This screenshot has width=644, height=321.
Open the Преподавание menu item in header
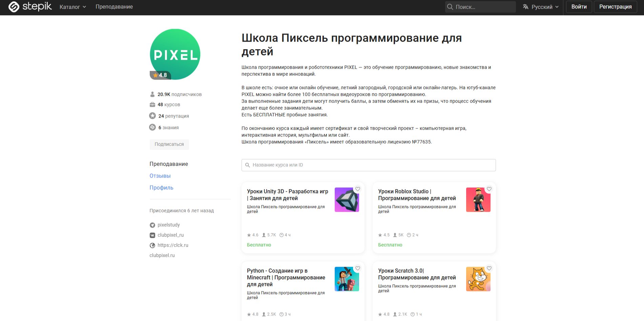click(x=114, y=7)
